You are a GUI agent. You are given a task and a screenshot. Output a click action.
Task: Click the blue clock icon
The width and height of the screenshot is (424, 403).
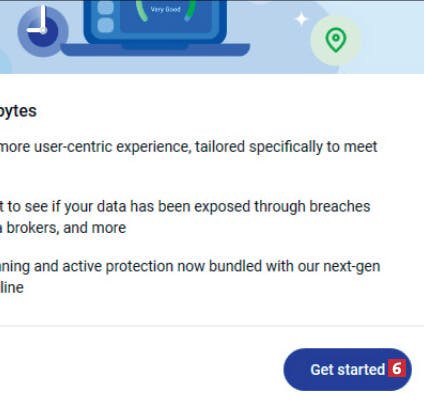[43, 31]
